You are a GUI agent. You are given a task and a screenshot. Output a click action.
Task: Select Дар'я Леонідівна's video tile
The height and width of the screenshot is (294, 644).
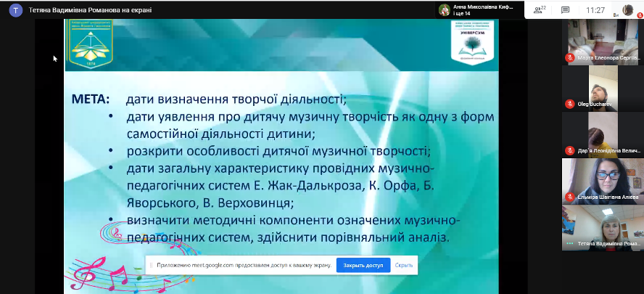(x=602, y=135)
